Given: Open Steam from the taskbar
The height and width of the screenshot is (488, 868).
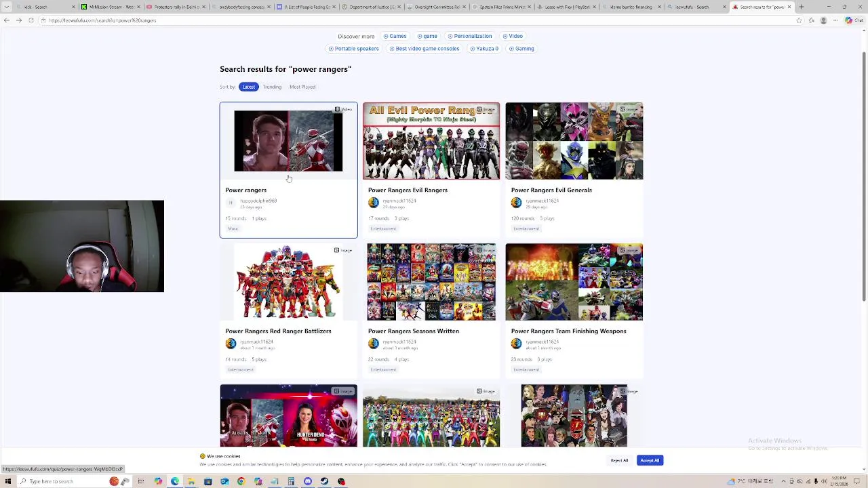Looking at the screenshot, I should coord(324,481).
